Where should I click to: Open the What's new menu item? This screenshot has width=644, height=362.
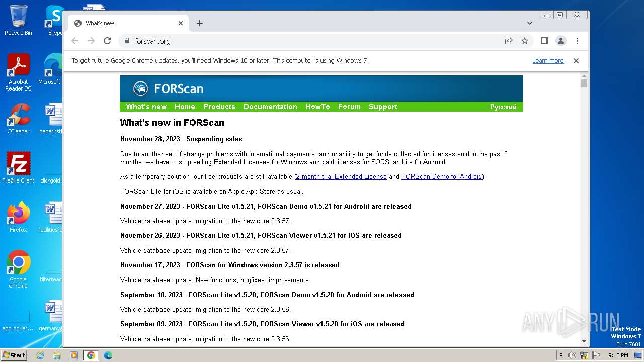point(146,107)
